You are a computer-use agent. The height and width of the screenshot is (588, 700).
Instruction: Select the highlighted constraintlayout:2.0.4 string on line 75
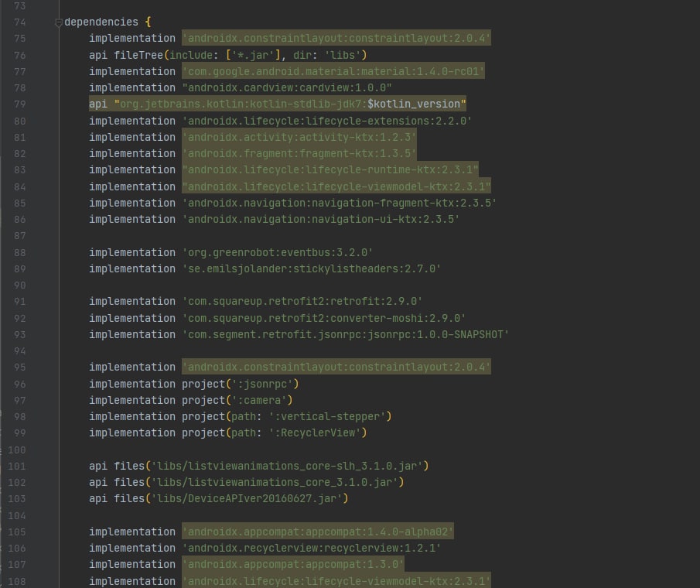336,39
